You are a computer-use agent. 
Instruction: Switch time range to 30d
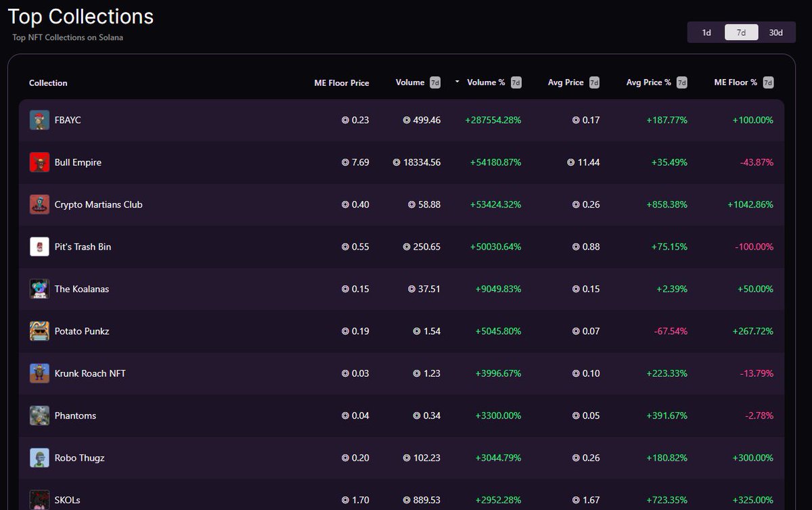(x=776, y=32)
